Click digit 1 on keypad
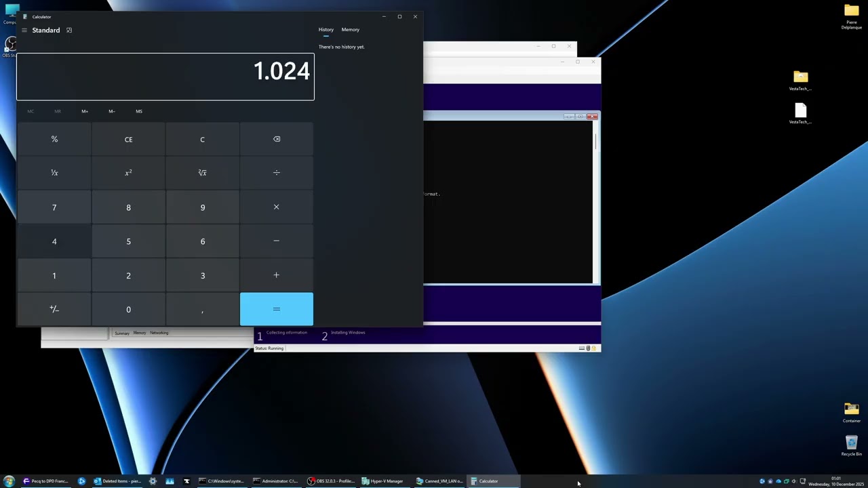The width and height of the screenshot is (868, 488). [54, 275]
